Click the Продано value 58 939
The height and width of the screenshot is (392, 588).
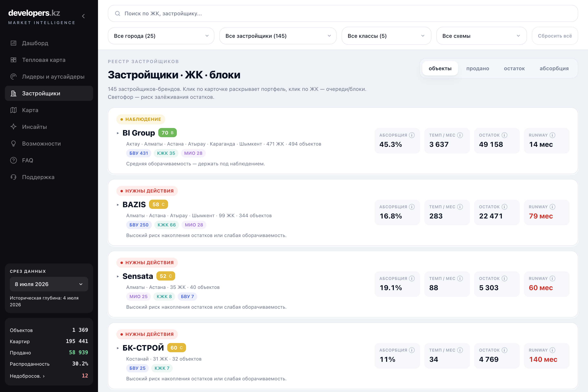click(x=78, y=353)
